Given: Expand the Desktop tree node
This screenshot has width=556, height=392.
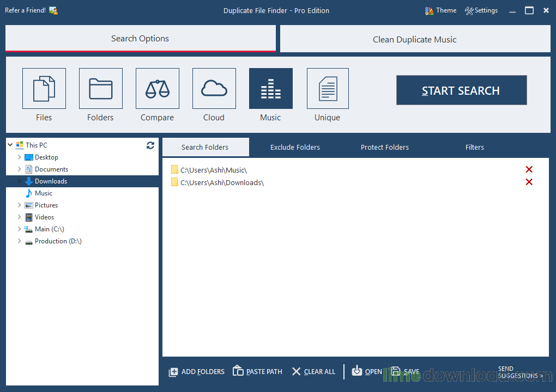Looking at the screenshot, I should 20,157.
